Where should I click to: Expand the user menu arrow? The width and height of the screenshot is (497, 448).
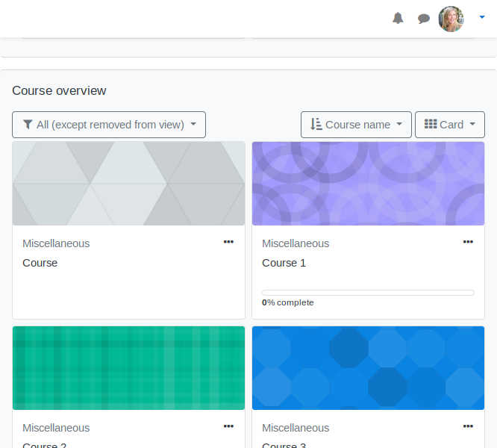click(x=482, y=17)
